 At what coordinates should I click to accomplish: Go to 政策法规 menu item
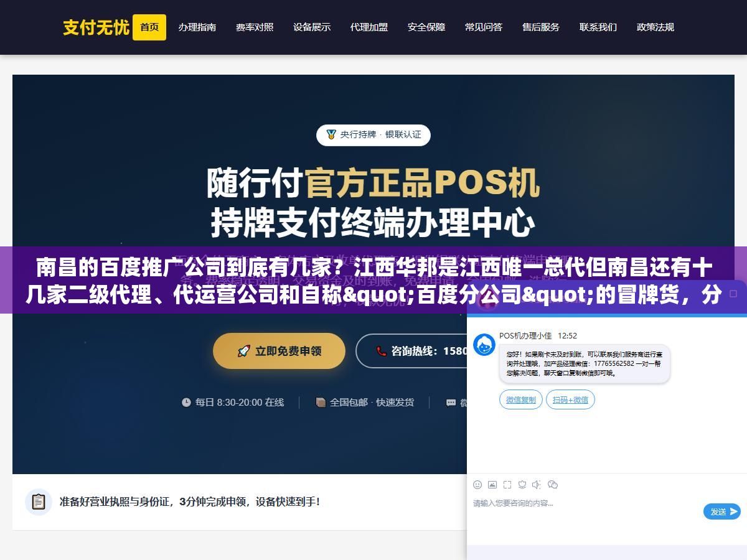click(x=655, y=27)
